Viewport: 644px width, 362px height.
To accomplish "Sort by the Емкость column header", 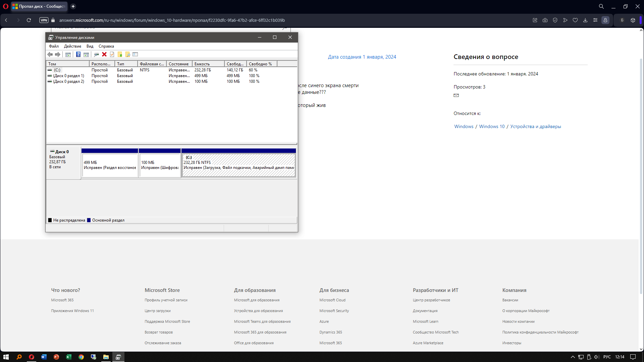I will (208, 64).
